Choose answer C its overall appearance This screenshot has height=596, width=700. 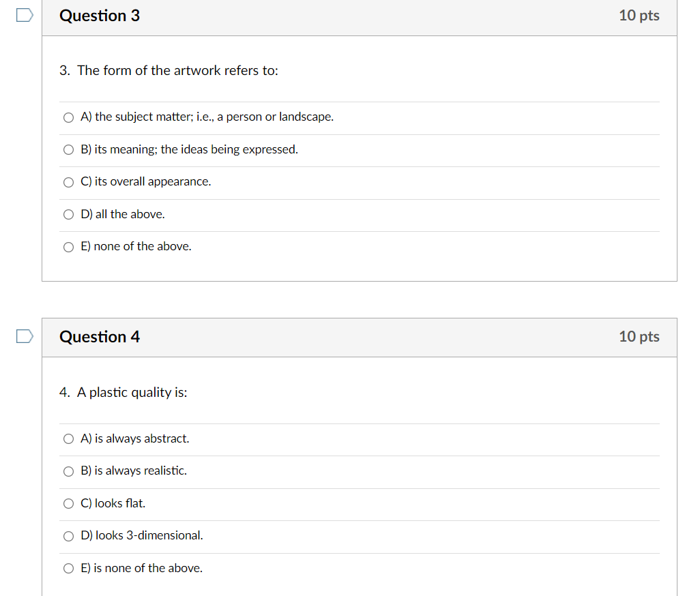coord(68,182)
